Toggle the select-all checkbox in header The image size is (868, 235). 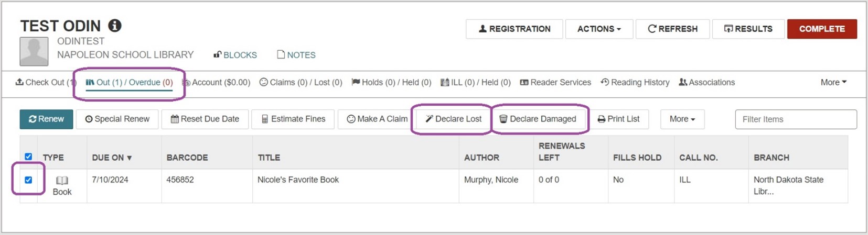coord(28,156)
